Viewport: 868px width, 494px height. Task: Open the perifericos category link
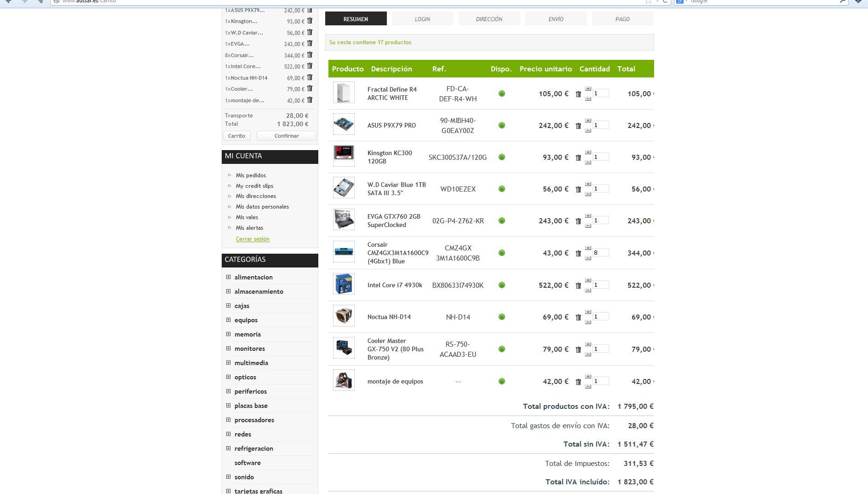click(x=251, y=391)
